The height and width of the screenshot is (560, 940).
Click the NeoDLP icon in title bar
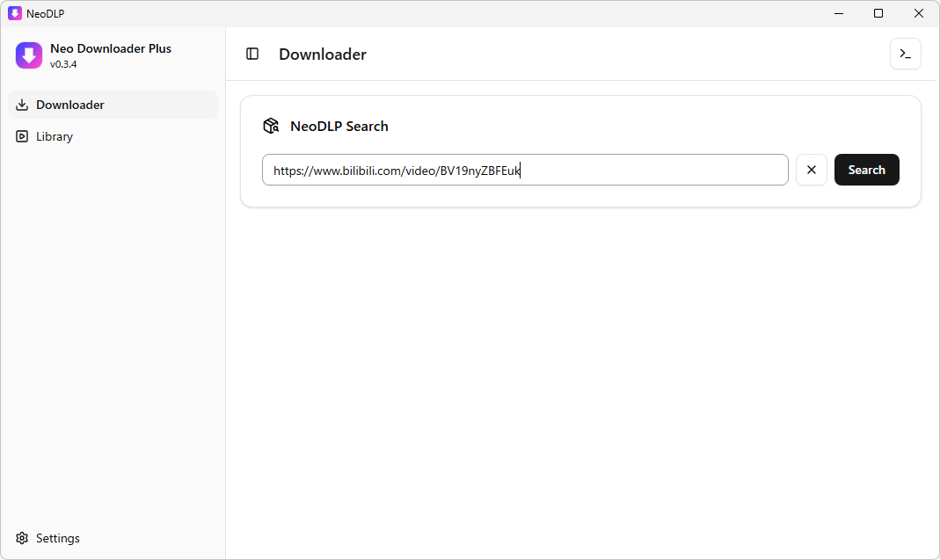pos(15,13)
